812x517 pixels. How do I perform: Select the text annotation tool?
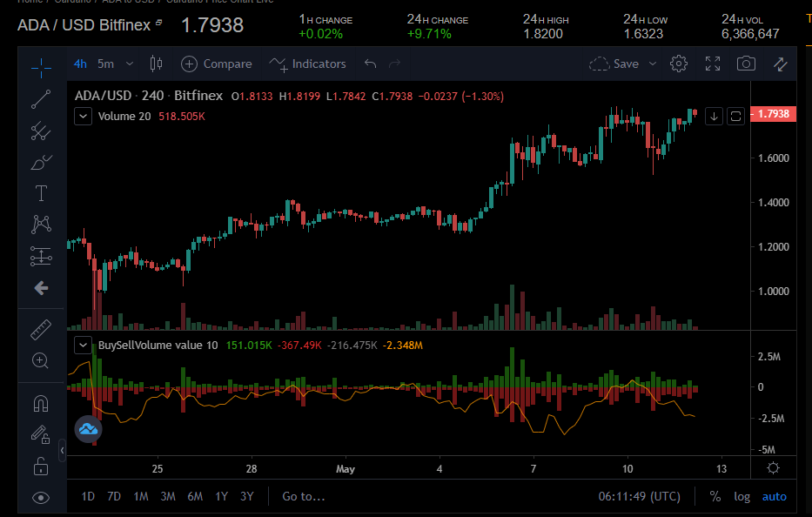click(41, 194)
